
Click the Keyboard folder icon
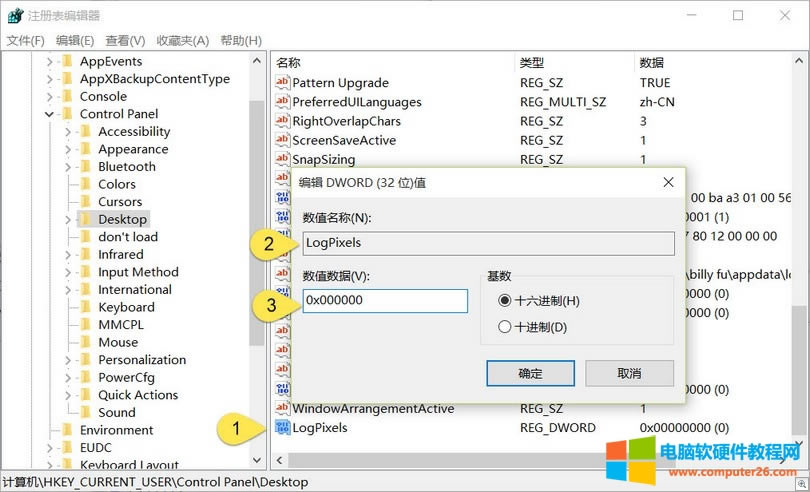click(86, 308)
